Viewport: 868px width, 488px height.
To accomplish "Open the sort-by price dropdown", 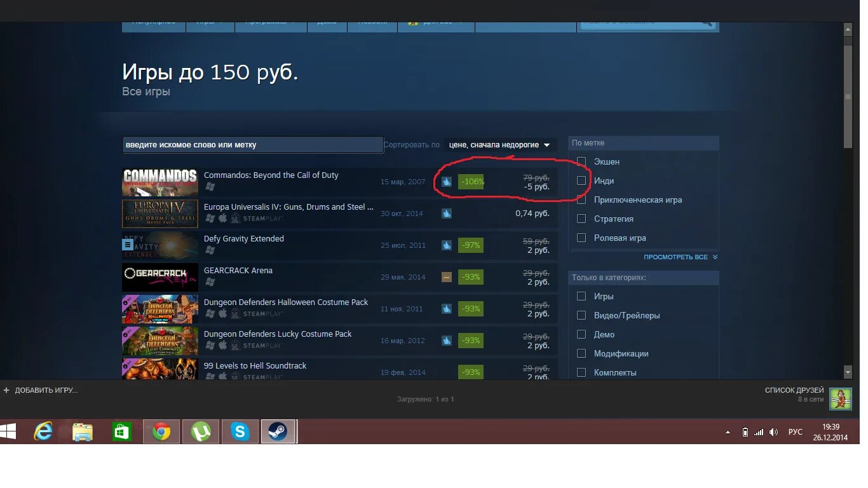I will (x=500, y=145).
